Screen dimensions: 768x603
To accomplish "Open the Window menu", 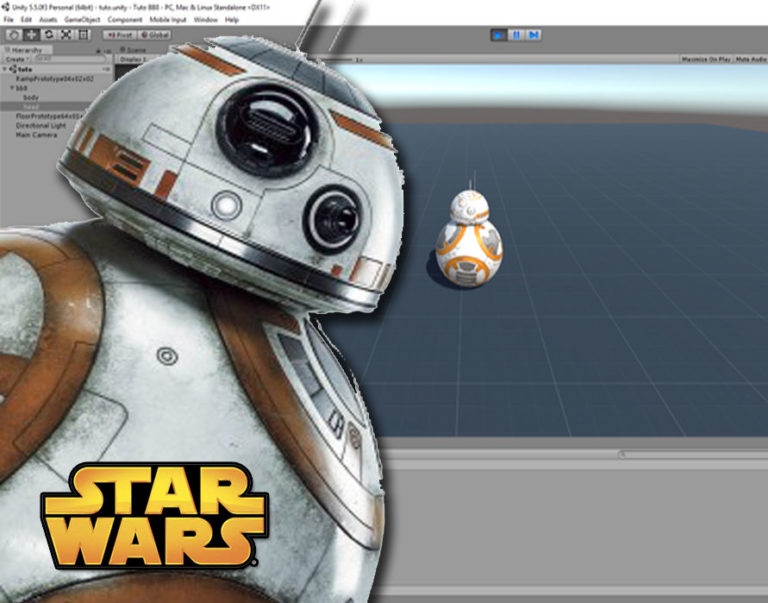I will coord(206,20).
